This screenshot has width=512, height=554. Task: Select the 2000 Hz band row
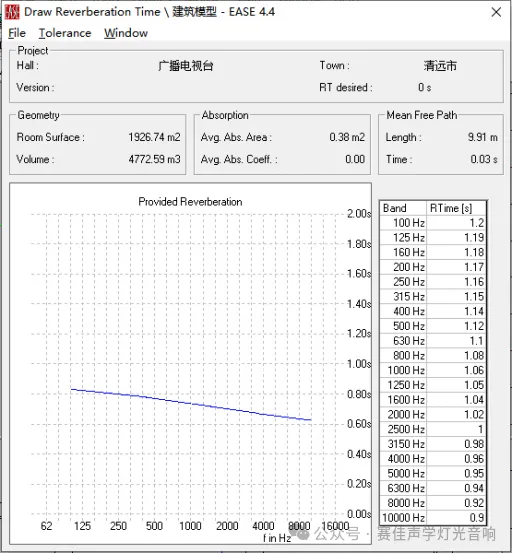click(x=433, y=414)
